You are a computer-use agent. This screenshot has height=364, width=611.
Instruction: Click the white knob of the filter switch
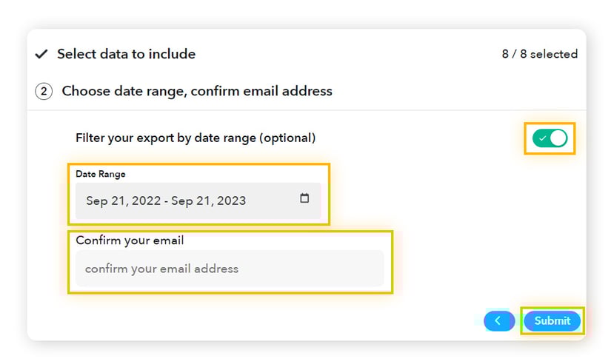558,138
